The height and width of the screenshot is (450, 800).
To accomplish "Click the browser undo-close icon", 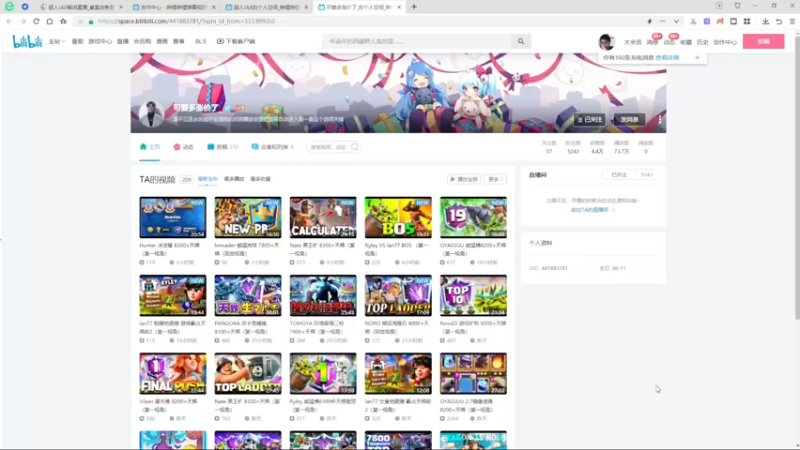I will pyautogui.click(x=779, y=21).
